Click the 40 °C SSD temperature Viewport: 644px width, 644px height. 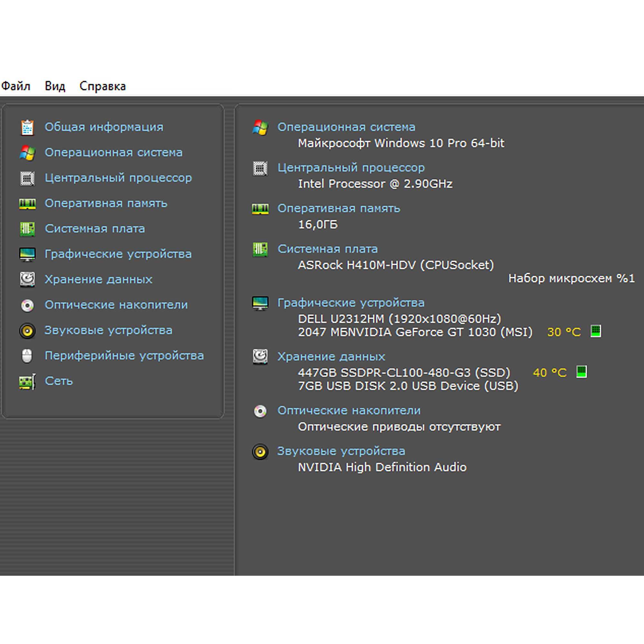click(550, 373)
